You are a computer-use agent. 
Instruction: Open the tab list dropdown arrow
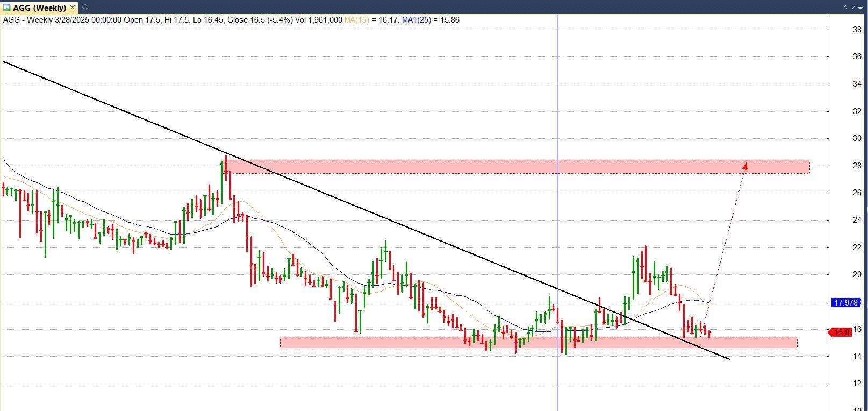pyautogui.click(x=861, y=7)
